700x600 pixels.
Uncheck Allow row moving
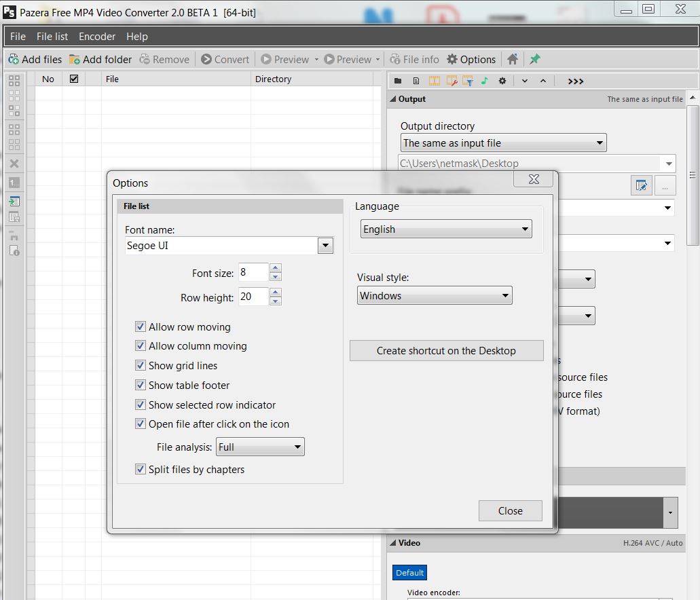tap(140, 326)
